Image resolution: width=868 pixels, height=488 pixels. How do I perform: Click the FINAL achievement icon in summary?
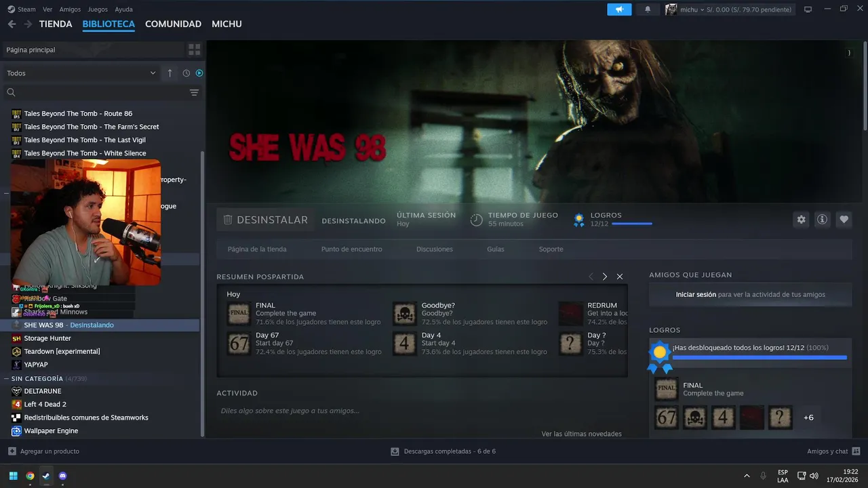point(239,314)
